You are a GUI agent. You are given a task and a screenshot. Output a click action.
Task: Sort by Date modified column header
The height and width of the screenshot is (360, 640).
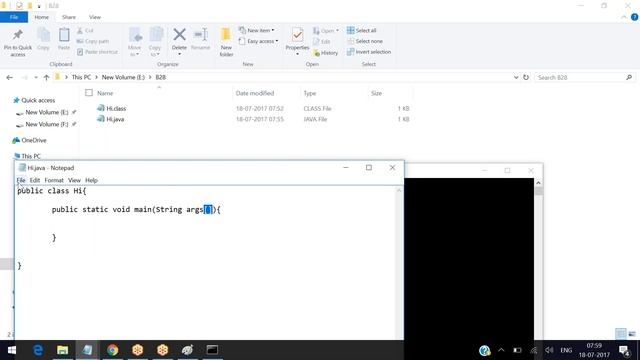(x=255, y=93)
